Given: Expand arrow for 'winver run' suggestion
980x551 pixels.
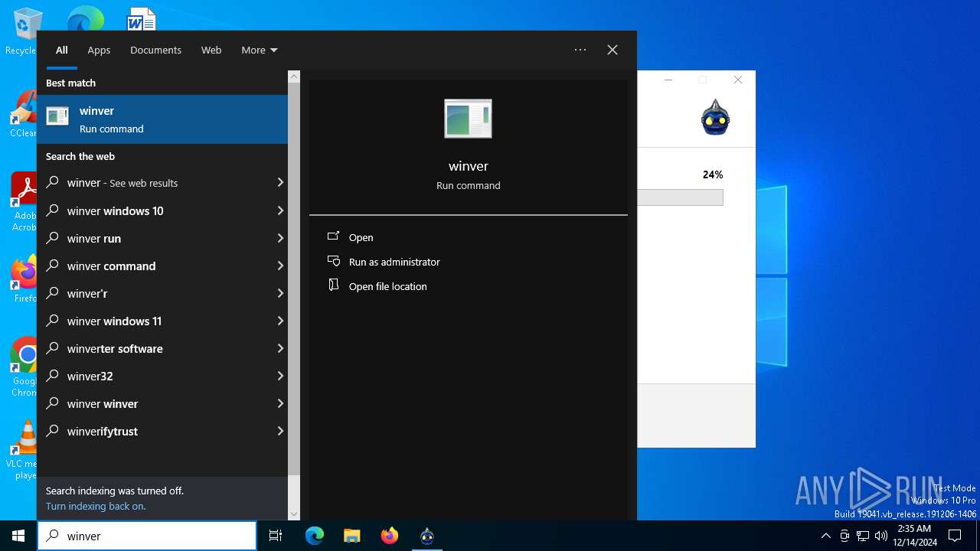Looking at the screenshot, I should pos(280,238).
